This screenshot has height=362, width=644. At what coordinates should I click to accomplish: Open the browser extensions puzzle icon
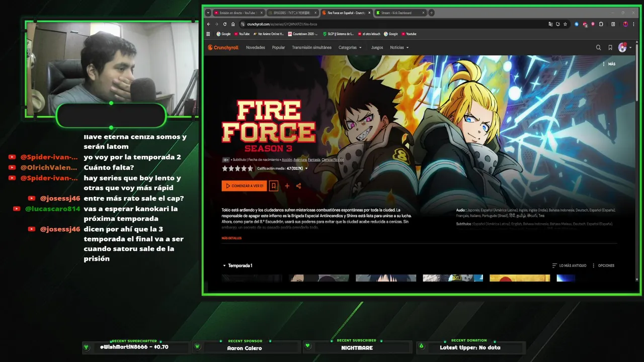pos(601,24)
